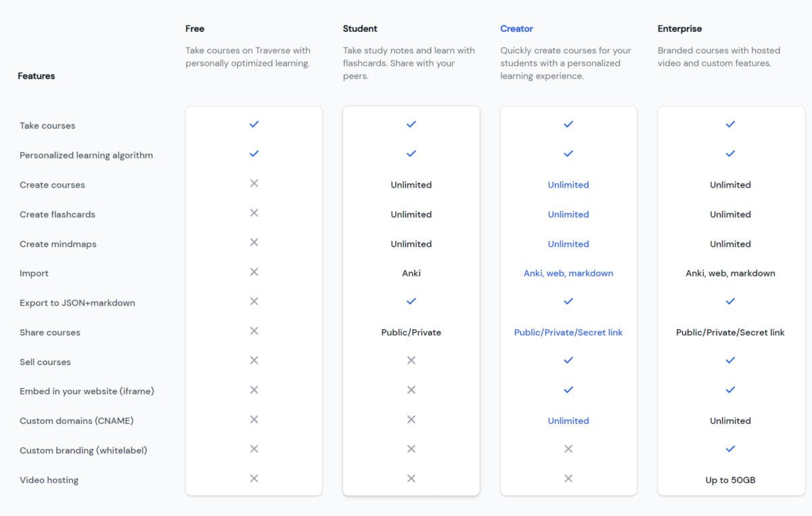812x516 pixels.
Task: Toggle the Import X mark under Free
Action: point(253,273)
